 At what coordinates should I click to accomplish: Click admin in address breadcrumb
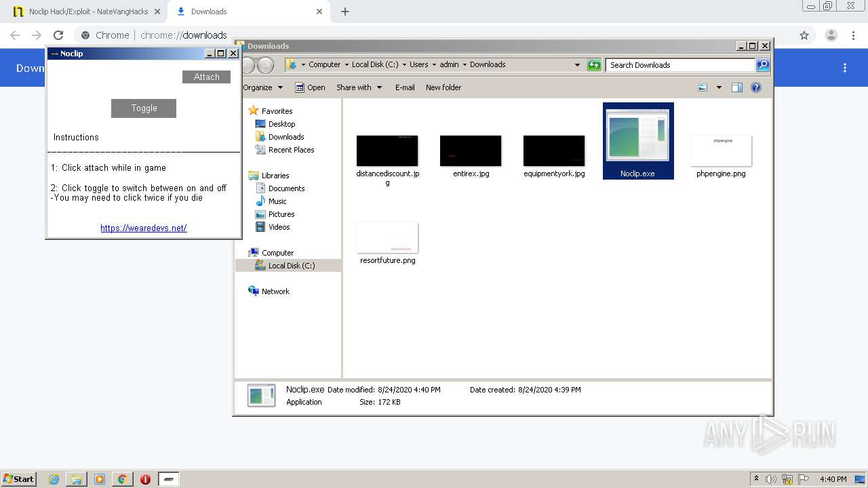point(449,65)
